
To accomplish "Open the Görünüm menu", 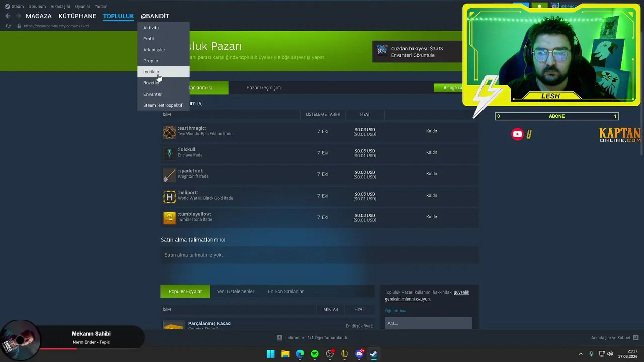I will [x=37, y=6].
